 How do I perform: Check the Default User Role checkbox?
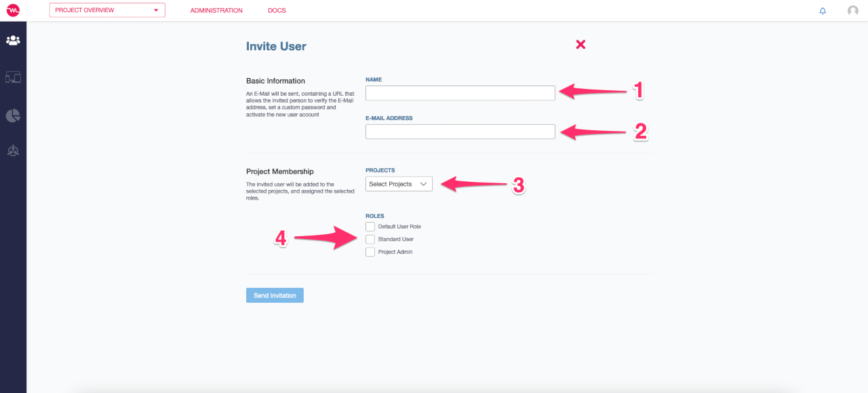click(370, 226)
